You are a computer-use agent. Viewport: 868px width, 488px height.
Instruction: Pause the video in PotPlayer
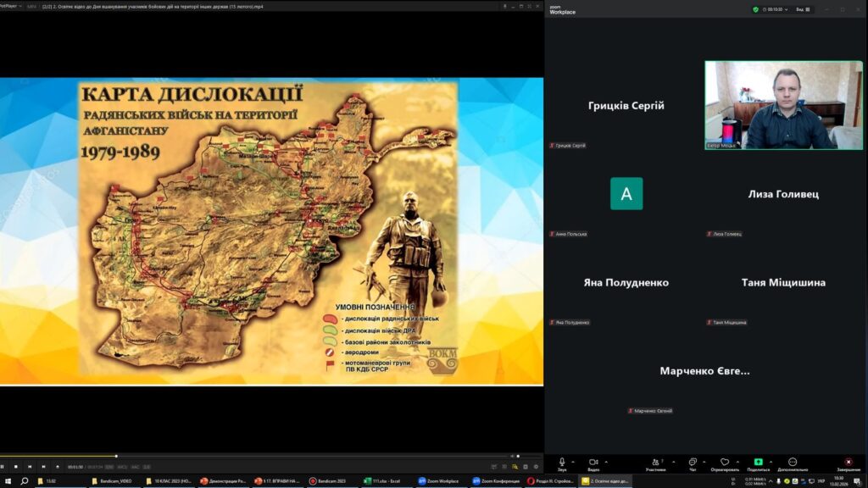[3, 467]
